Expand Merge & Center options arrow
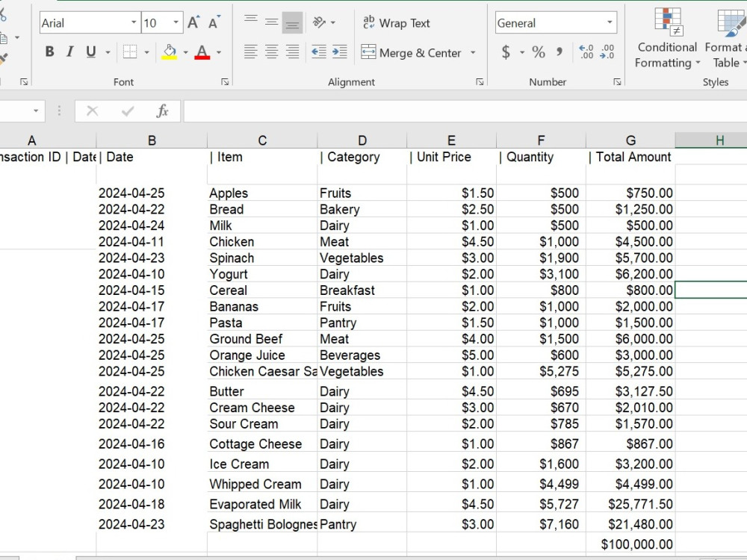The height and width of the screenshot is (560, 747). coord(473,52)
